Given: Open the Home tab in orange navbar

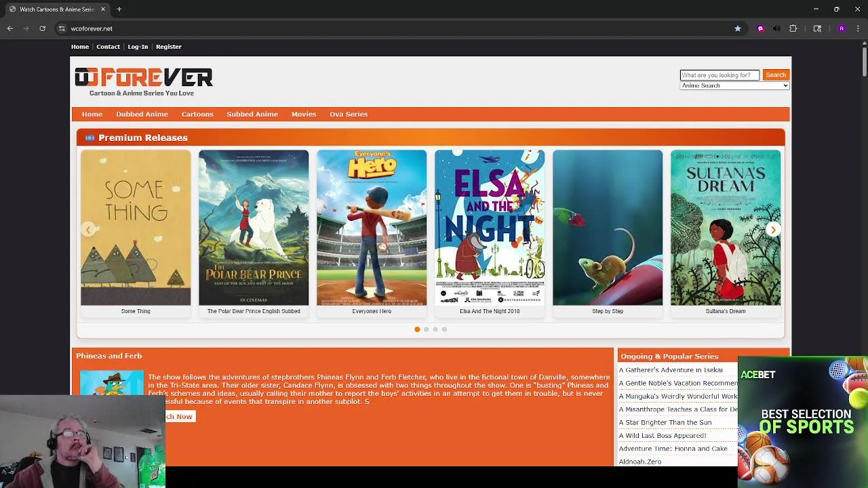Looking at the screenshot, I should click(92, 114).
